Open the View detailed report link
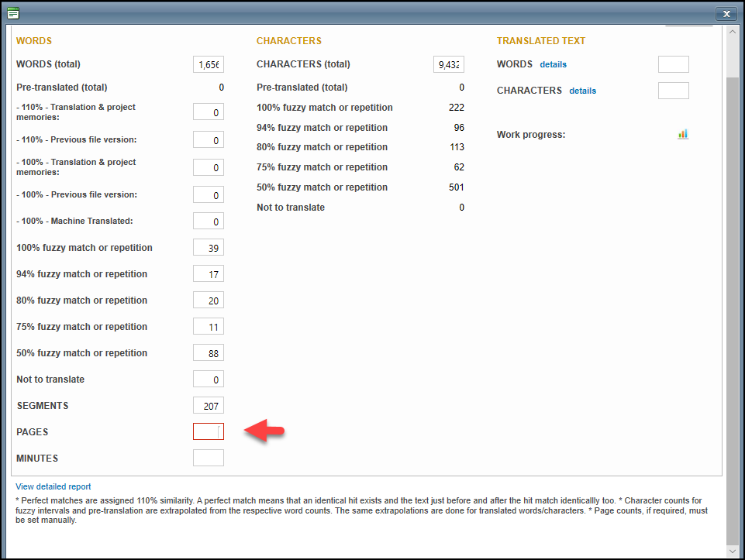 click(53, 486)
